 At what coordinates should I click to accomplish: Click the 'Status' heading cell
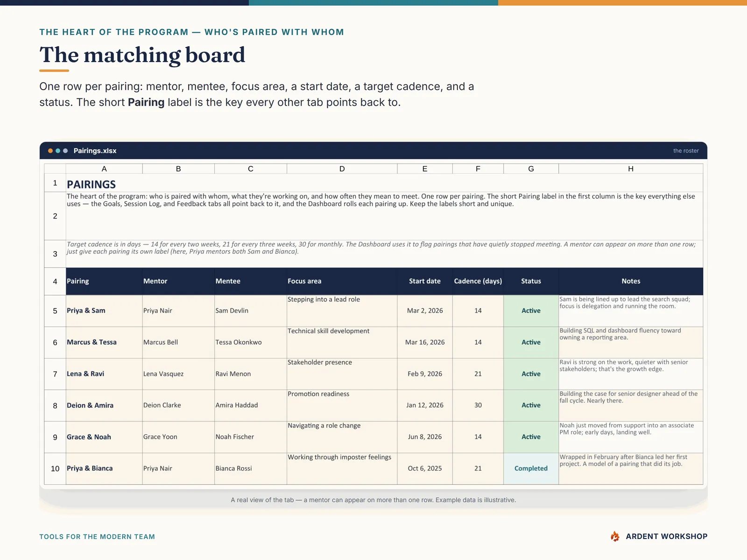tap(531, 281)
